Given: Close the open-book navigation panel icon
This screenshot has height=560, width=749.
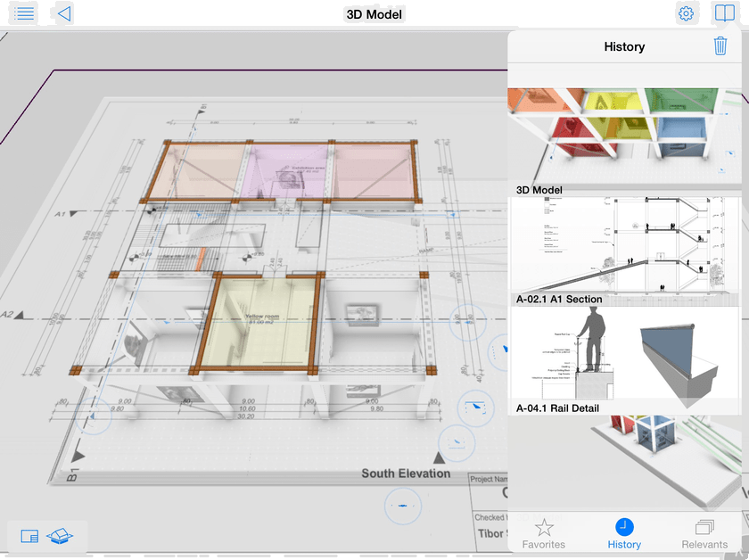Looking at the screenshot, I should (x=723, y=13).
